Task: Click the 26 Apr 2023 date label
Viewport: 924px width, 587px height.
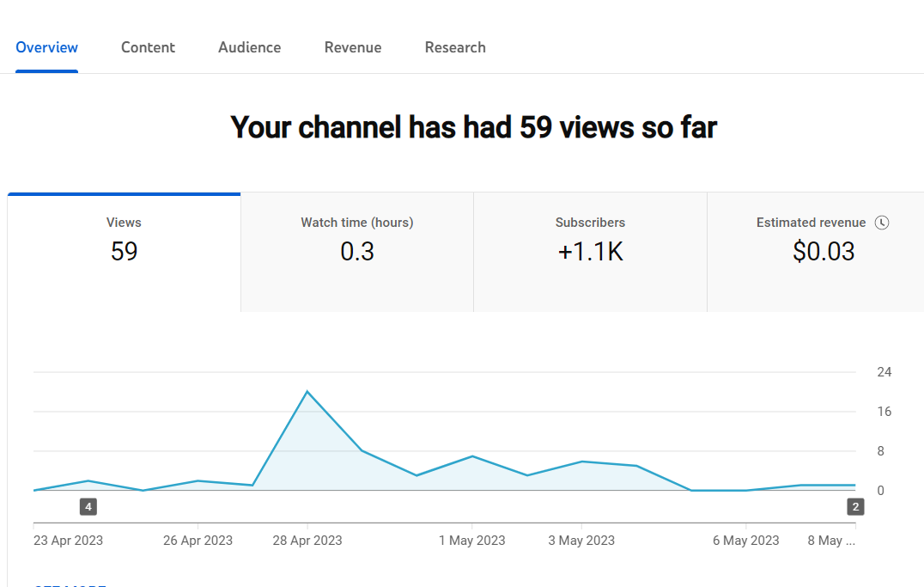Action: [198, 541]
